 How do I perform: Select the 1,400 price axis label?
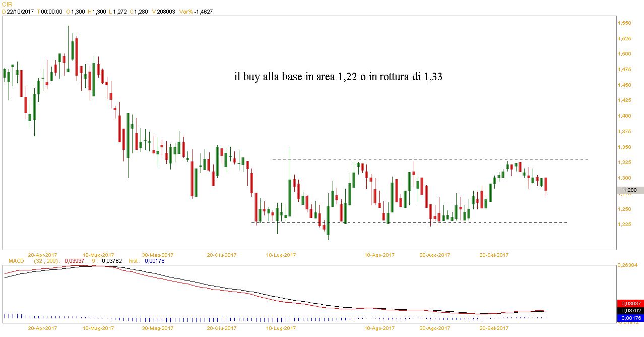625,116
